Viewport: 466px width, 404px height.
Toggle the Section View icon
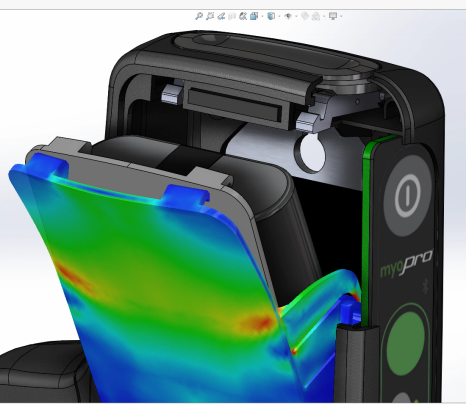[x=232, y=16]
